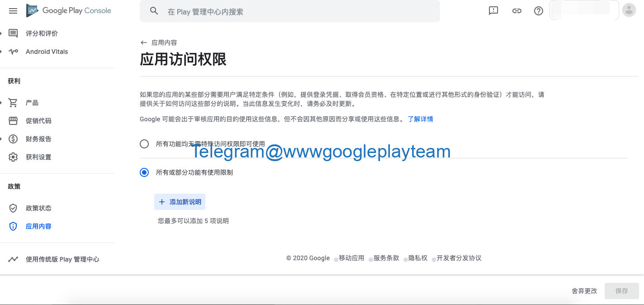
Task: Open the 了解详情 link
Action: [x=420, y=119]
